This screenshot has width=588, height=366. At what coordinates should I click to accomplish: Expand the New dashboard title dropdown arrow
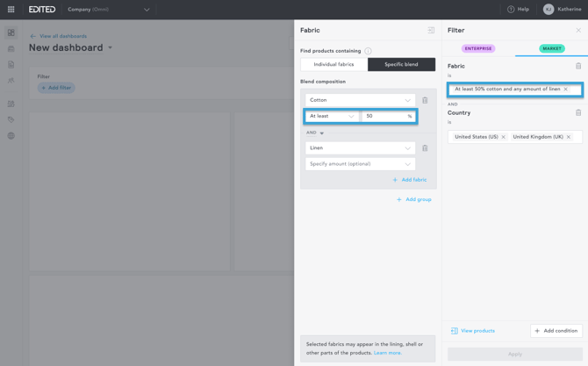(110, 47)
